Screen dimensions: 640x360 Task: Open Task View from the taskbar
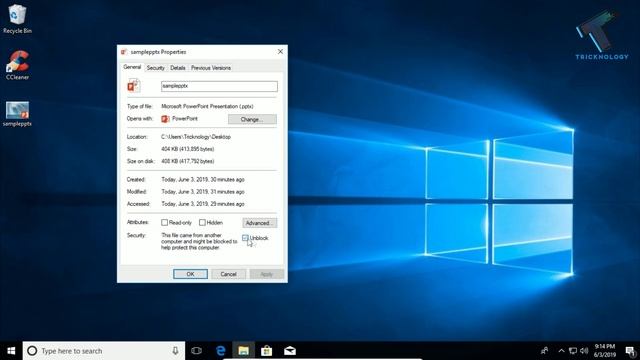coord(196,351)
